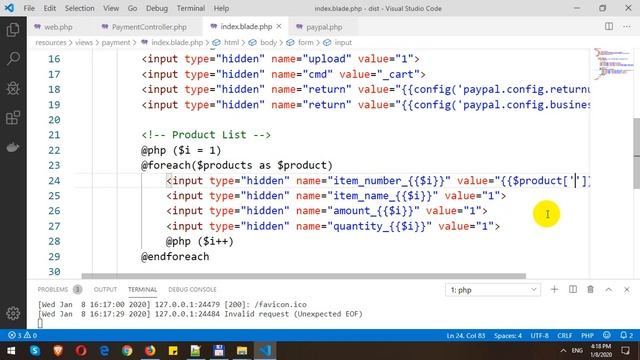Open the Edit menu
This screenshot has height=360, width=640.
point(49,8)
